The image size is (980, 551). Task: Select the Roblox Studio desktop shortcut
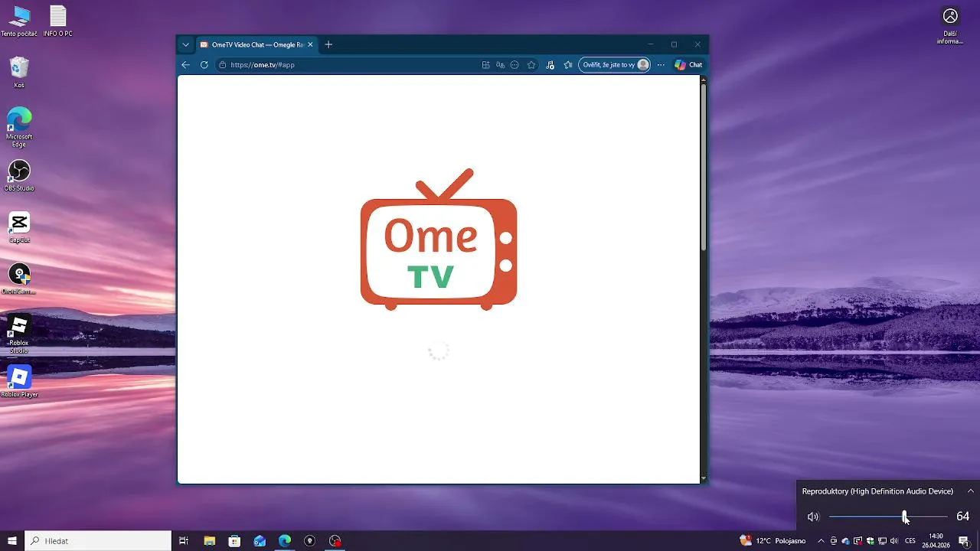19,334
